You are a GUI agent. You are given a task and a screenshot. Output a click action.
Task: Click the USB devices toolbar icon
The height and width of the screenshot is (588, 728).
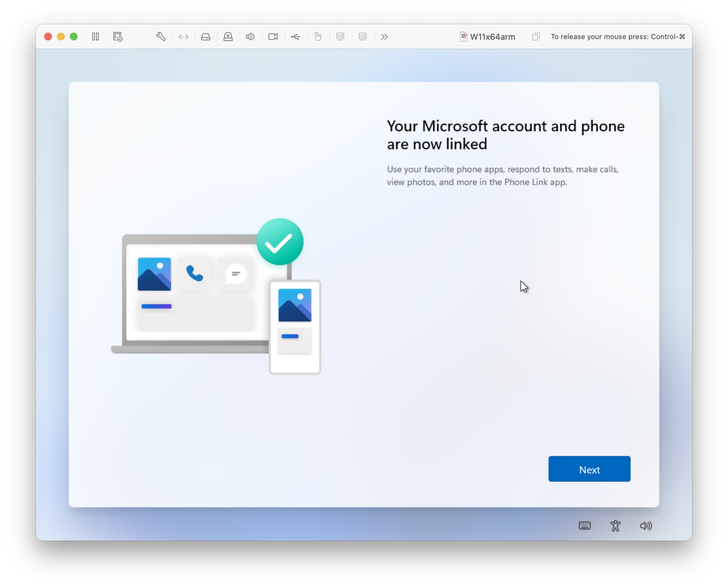tap(295, 37)
